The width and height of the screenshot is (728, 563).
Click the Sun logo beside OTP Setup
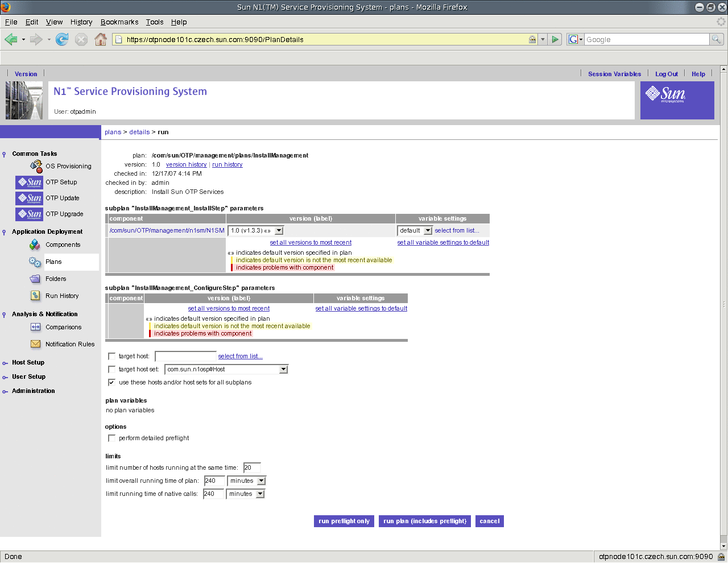tap(29, 182)
